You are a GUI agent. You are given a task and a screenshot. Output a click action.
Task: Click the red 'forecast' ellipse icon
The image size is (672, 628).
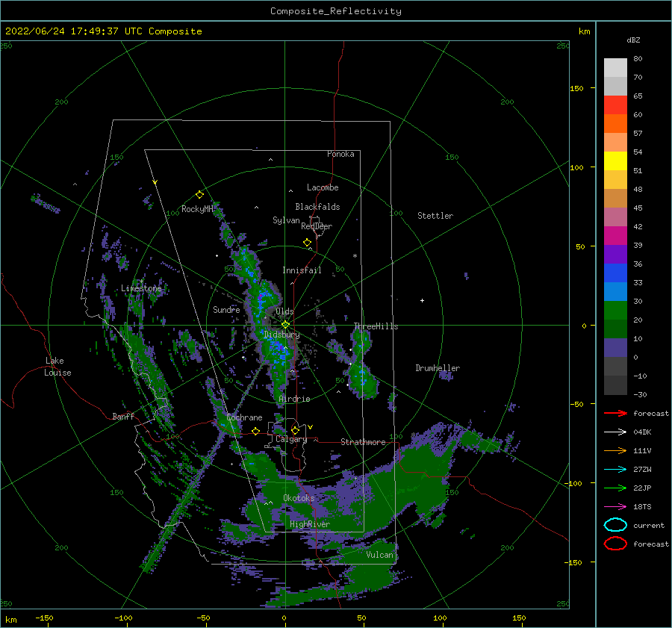(615, 544)
